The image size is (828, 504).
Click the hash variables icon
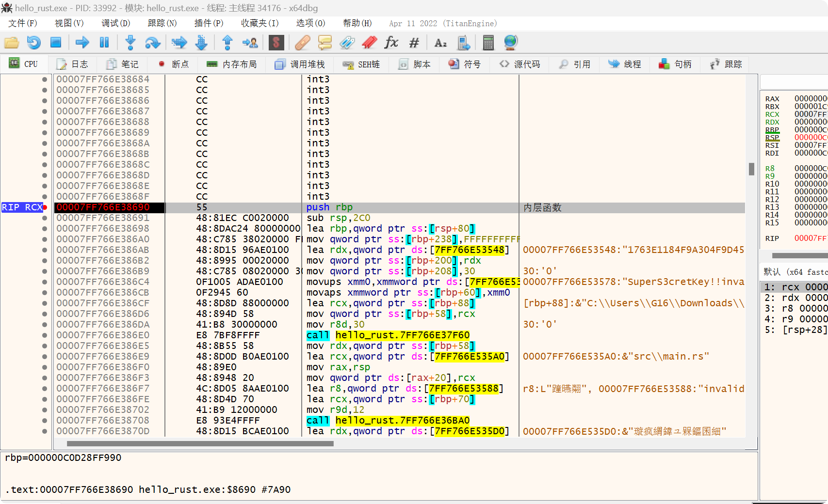click(x=414, y=43)
